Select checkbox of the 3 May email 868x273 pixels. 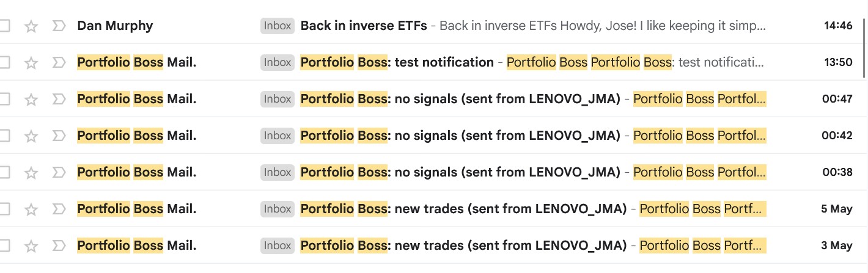pos(5,246)
